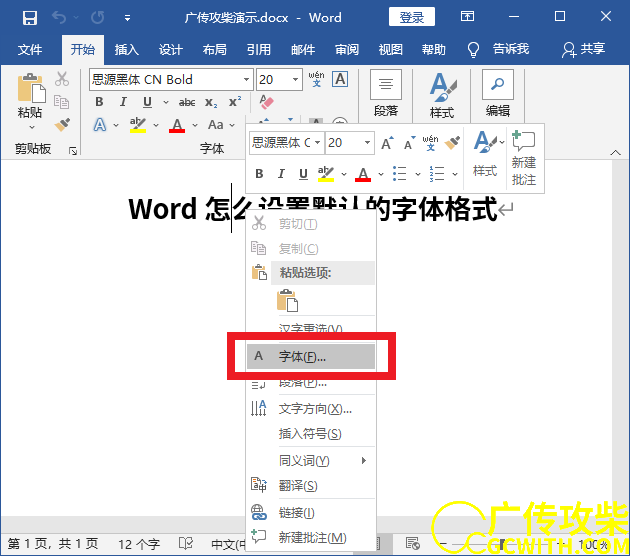630x556 pixels.
Task: Click mini toolbar 新建批注 comment icon
Action: pos(524,158)
